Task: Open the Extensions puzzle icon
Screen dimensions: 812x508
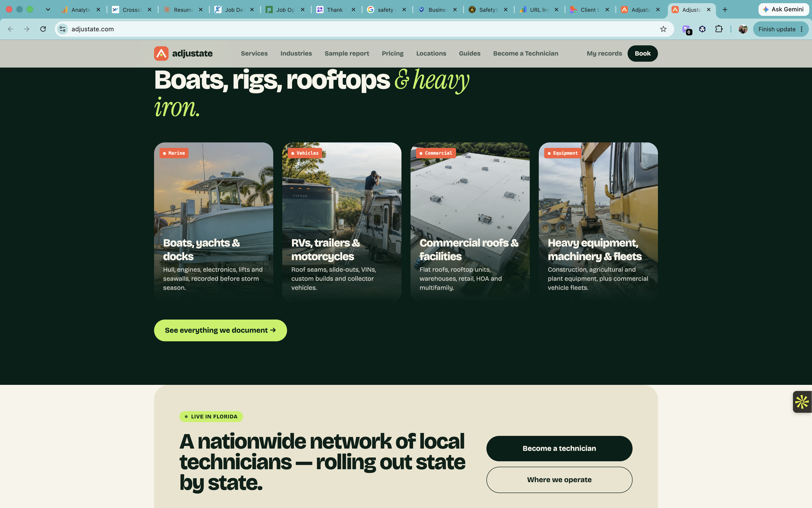Action: click(x=719, y=29)
